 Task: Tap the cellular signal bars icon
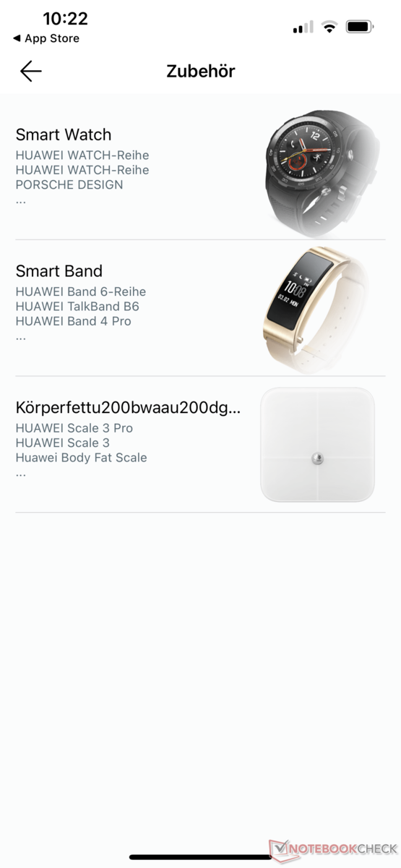click(x=303, y=27)
